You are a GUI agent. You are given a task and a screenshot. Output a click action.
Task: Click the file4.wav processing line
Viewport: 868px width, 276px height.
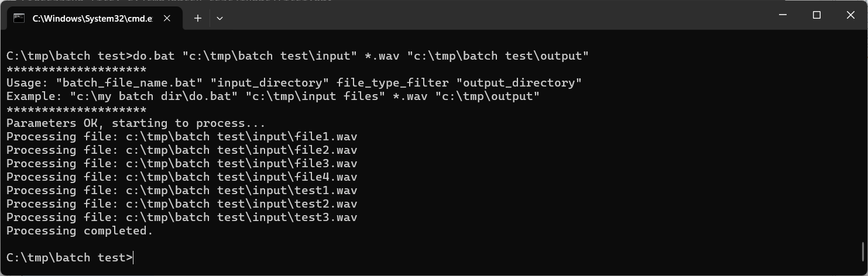point(181,177)
